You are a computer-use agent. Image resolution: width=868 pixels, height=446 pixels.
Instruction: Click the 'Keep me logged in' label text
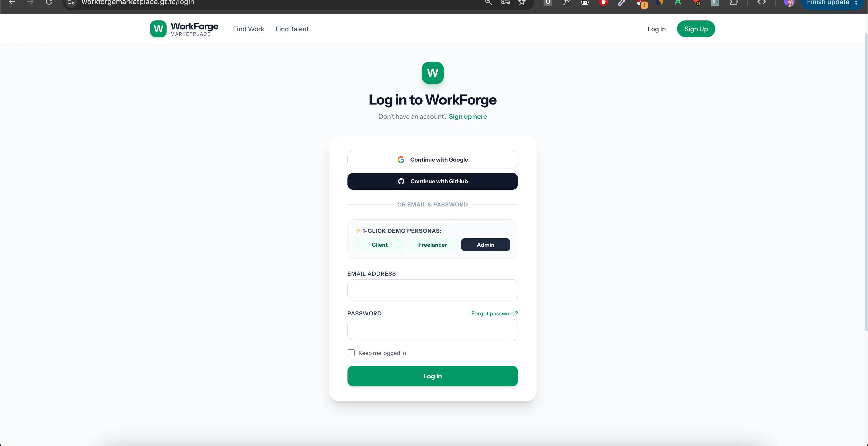382,353
